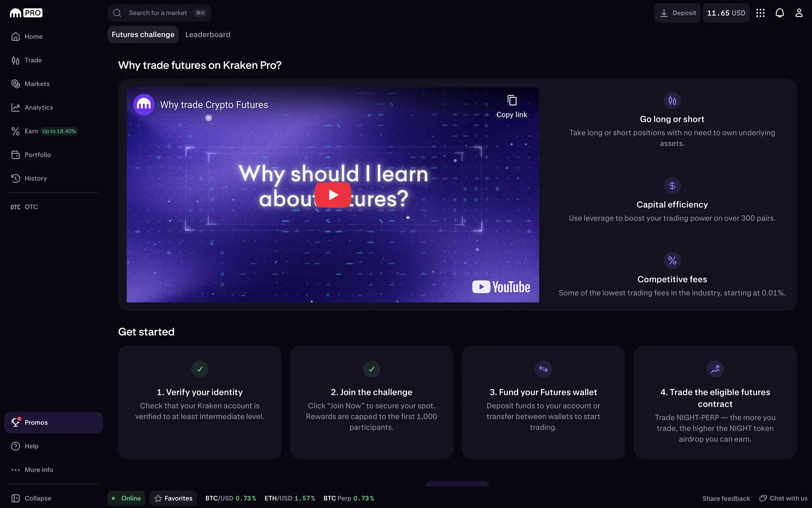
Task: Go to Portfolio in the sidebar
Action: coord(37,155)
